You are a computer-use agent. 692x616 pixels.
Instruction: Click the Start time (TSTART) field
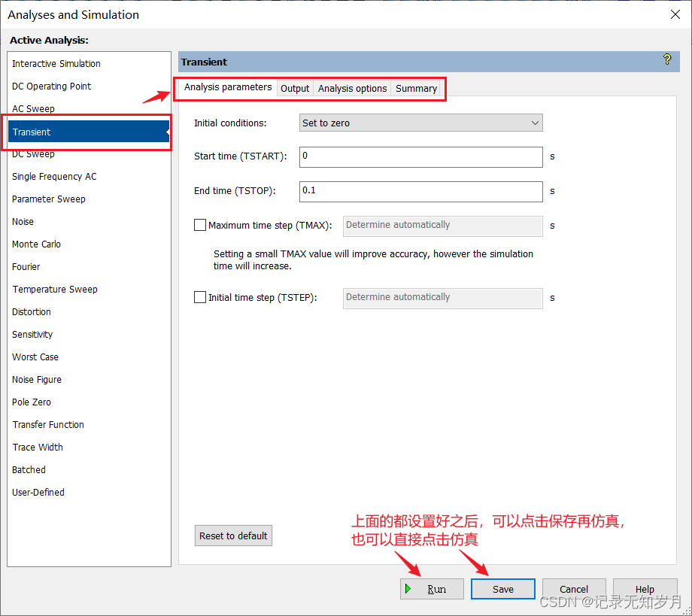point(421,157)
